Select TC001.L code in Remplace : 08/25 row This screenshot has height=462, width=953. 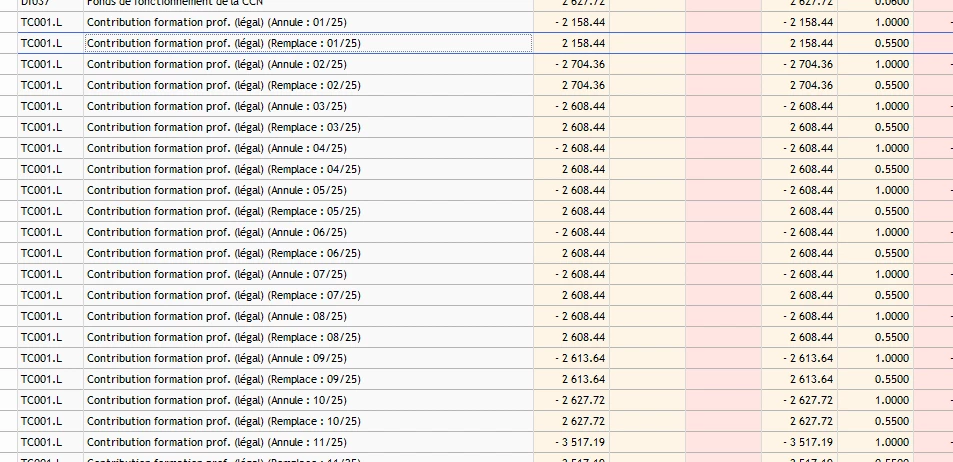point(42,337)
